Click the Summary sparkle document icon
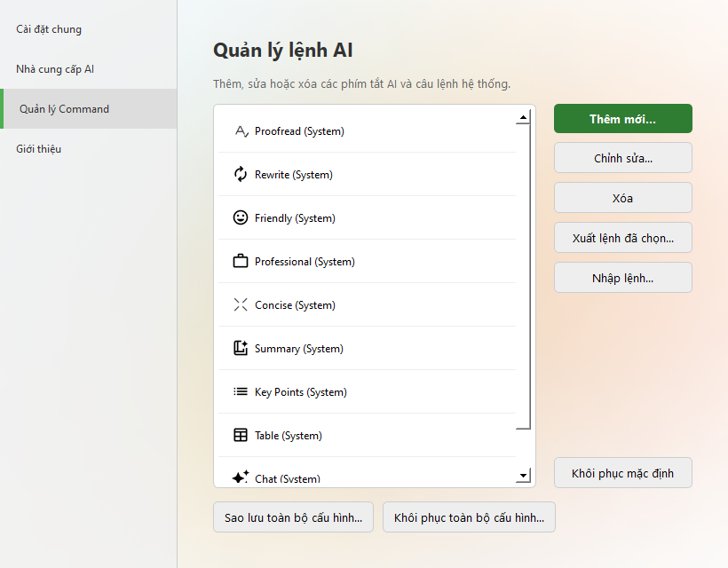Screen dimensions: 728x568 click(x=241, y=348)
